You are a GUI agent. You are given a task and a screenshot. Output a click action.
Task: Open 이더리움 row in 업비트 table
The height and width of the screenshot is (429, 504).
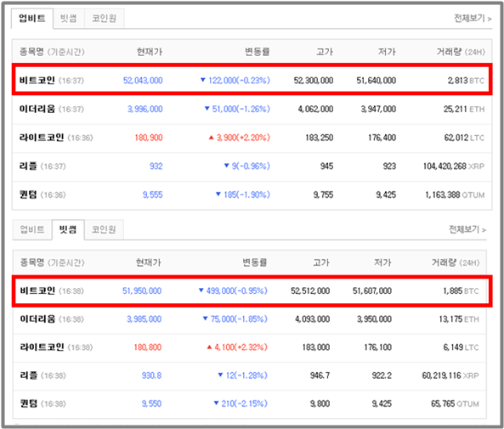(x=252, y=110)
